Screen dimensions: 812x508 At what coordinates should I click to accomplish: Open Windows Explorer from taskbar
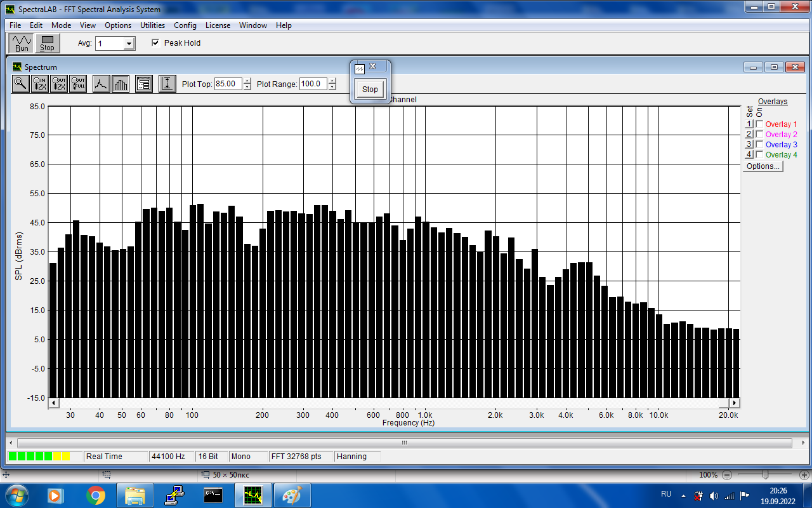pyautogui.click(x=136, y=495)
